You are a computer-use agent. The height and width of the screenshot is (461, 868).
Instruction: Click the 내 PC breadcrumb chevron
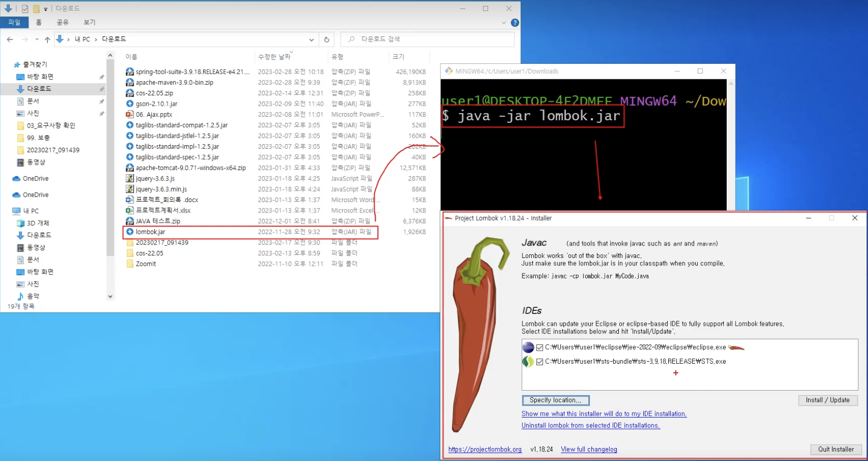coord(96,39)
